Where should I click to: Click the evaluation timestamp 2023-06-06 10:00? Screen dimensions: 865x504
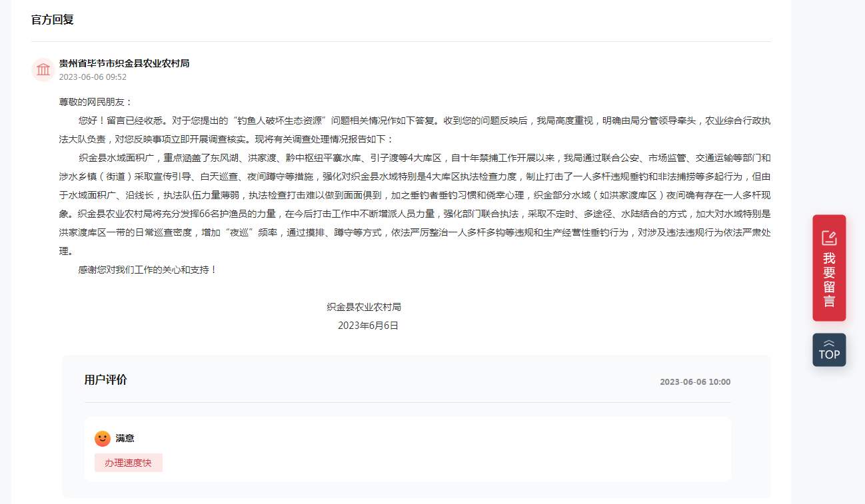[695, 382]
